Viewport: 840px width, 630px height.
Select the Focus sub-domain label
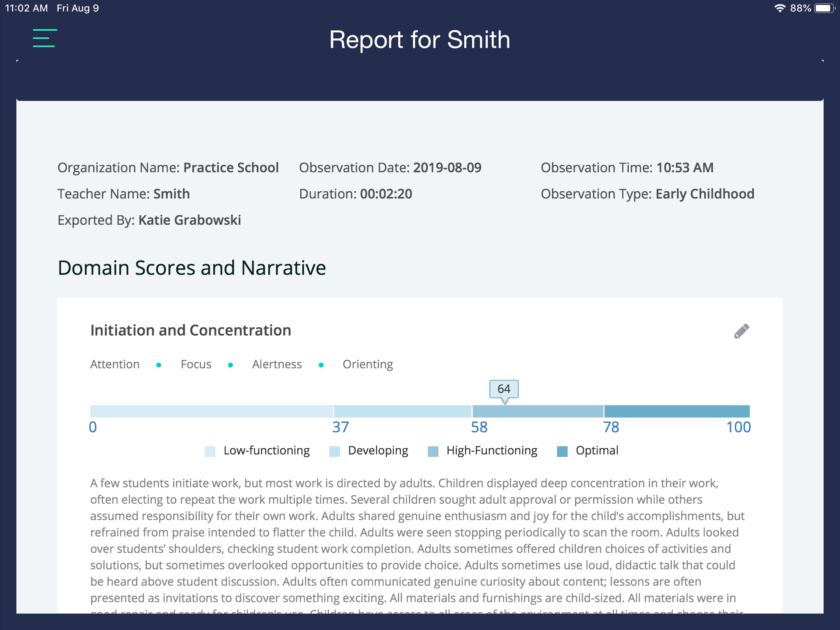pyautogui.click(x=196, y=364)
